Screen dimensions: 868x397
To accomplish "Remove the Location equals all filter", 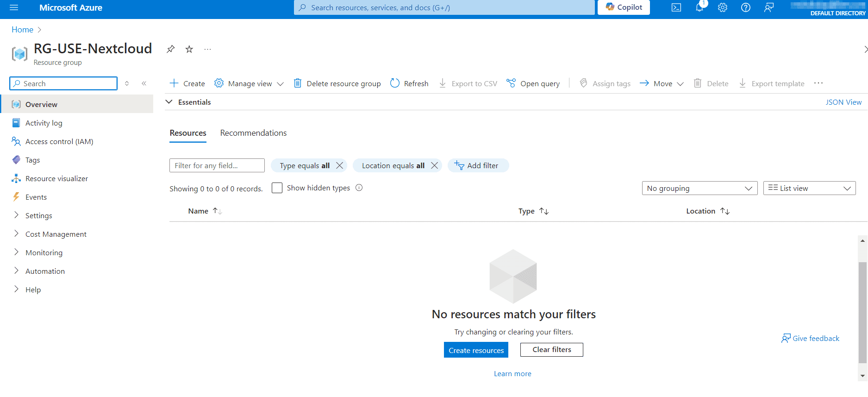I will pos(434,165).
